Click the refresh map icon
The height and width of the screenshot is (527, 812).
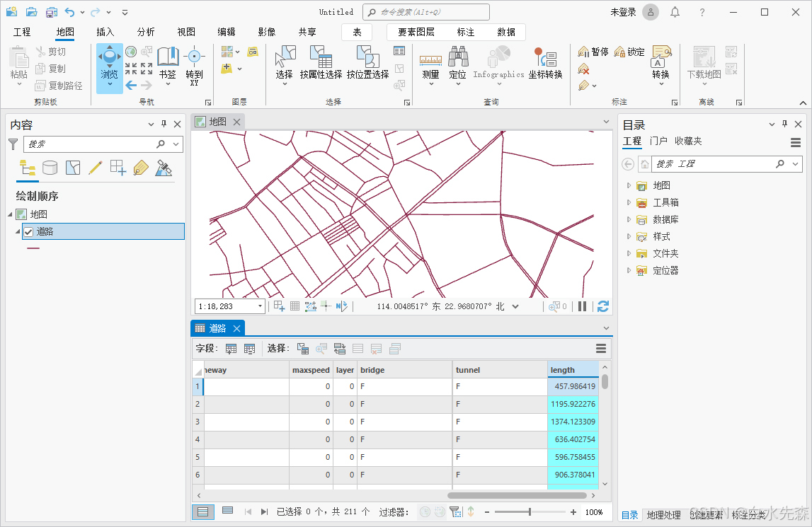(602, 306)
